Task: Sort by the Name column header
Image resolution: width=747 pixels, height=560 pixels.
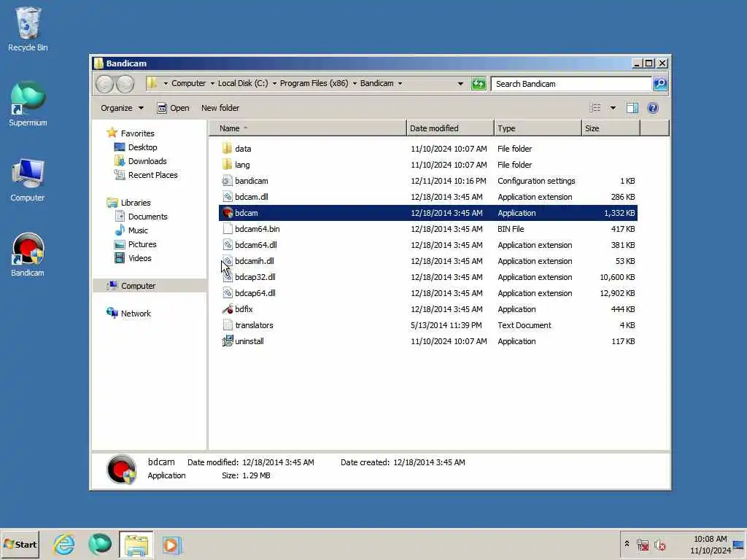Action: tap(308, 128)
